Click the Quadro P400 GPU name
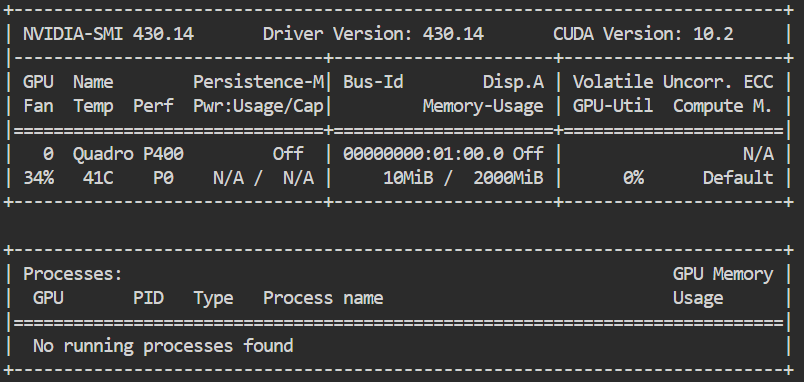 [128, 154]
